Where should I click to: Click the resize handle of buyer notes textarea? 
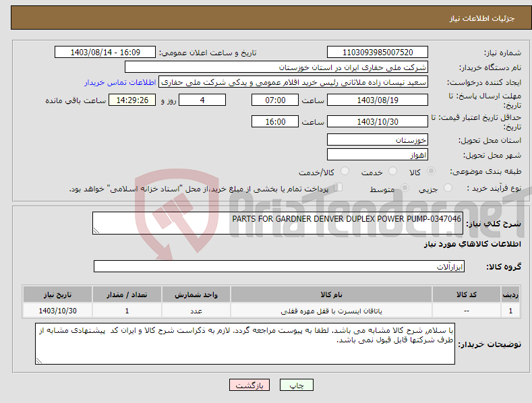38,361
